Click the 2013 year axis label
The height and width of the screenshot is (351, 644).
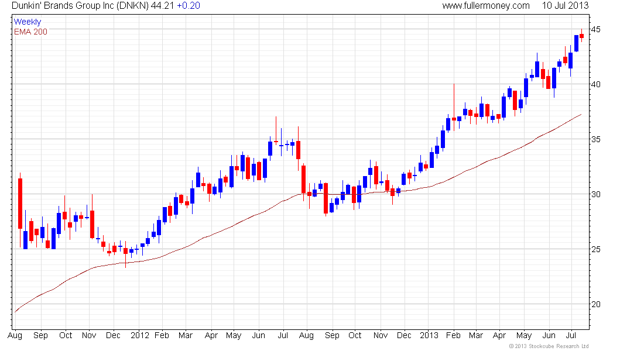(429, 335)
